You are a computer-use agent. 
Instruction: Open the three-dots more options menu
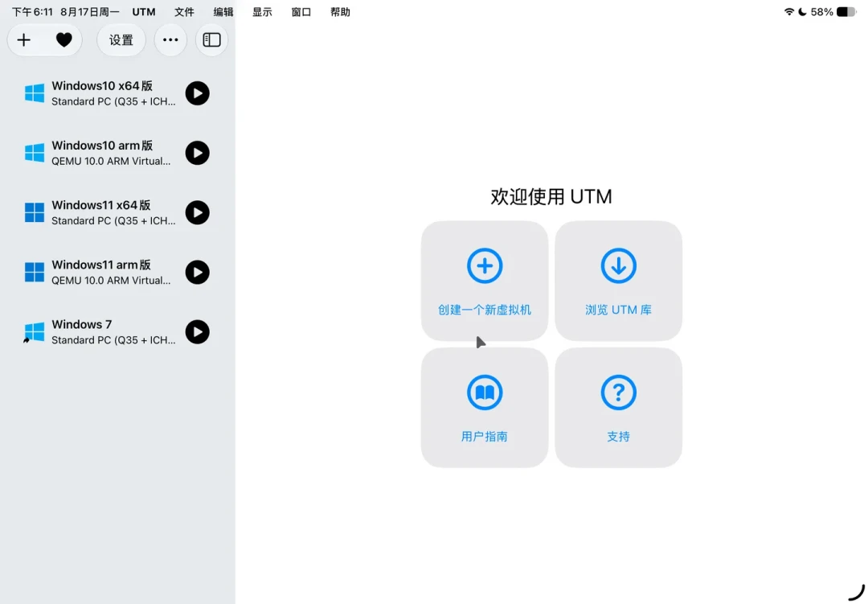click(170, 40)
